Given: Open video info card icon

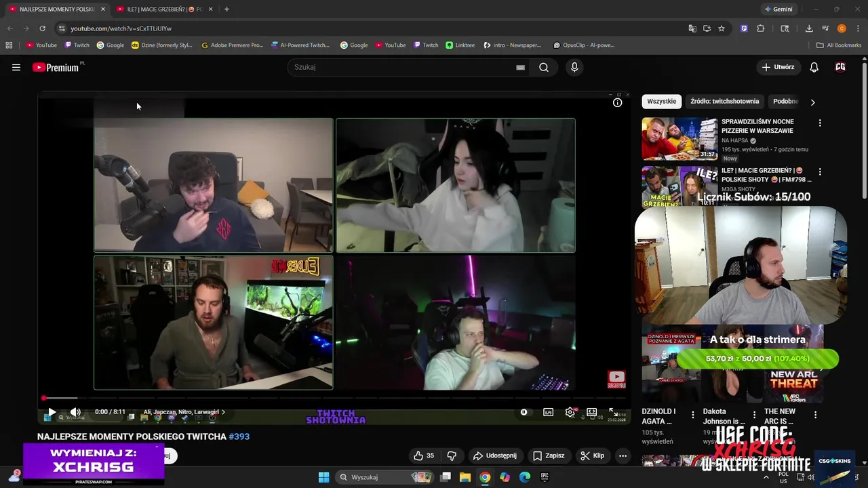Looking at the screenshot, I should tap(617, 103).
